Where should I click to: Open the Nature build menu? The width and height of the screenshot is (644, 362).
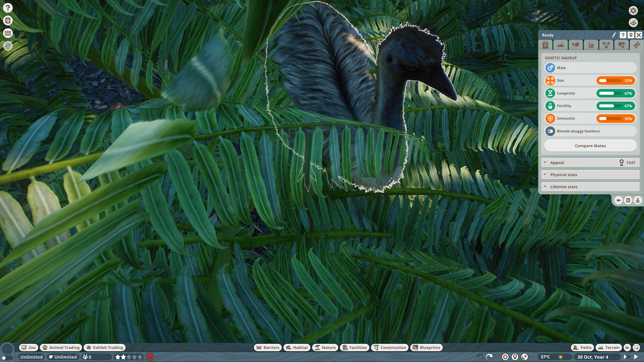pos(325,347)
